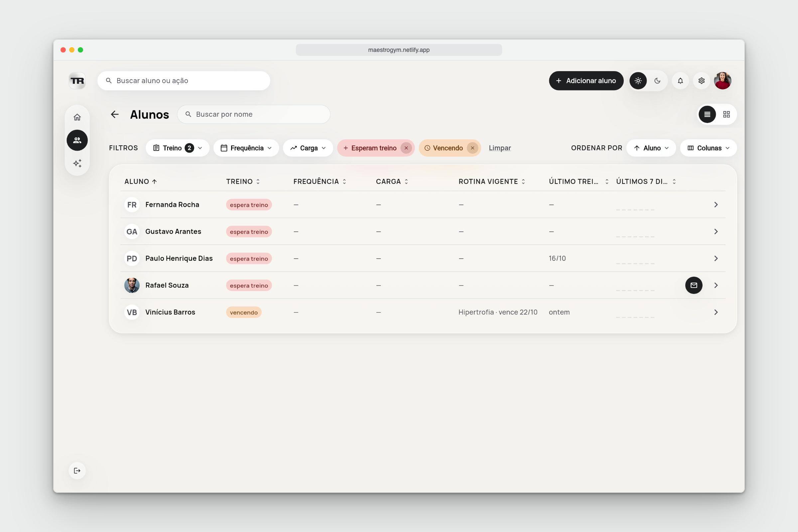Open Fernanda Rocha row chevron
The height and width of the screenshot is (532, 798).
coord(716,204)
